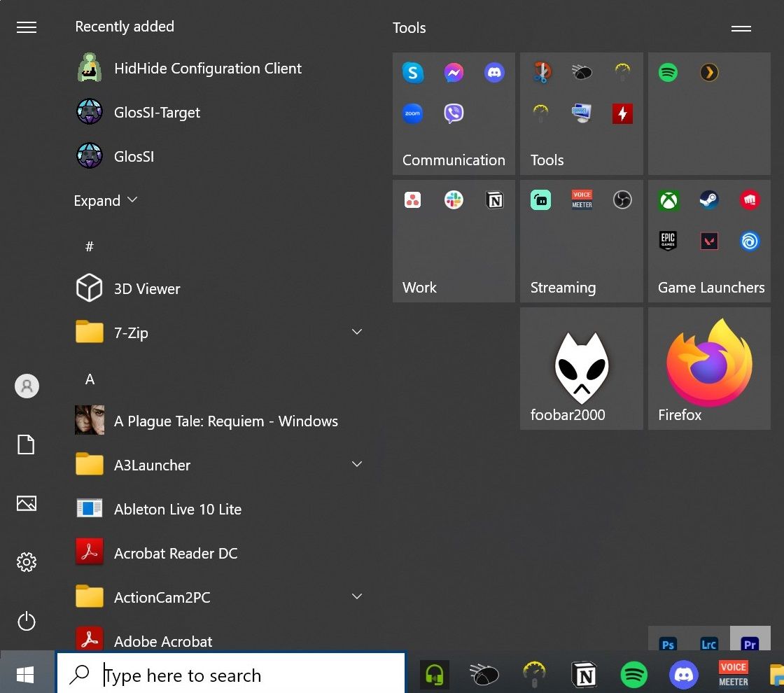Open OBS Studio from the Streaming group
The height and width of the screenshot is (693, 784).
[622, 199]
